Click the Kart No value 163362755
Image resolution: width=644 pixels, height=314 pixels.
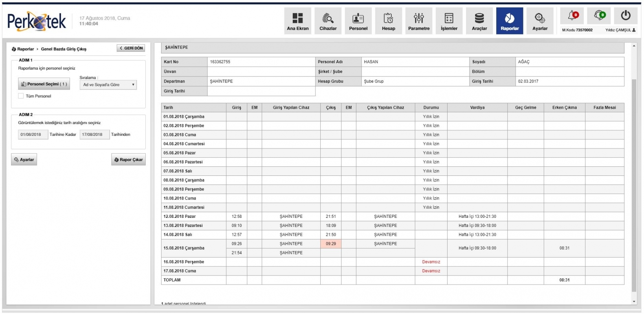220,62
